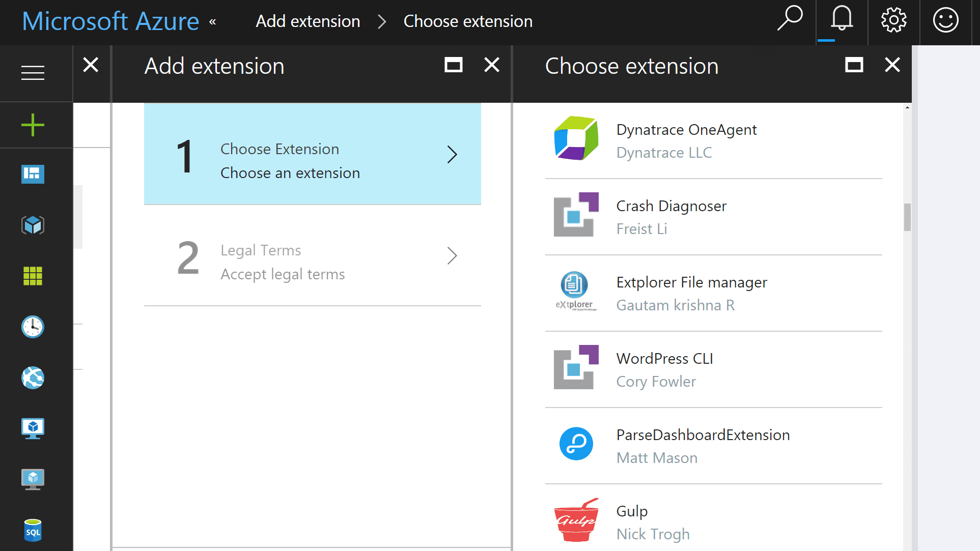Collapse breadcrumb with double chevron

213,22
